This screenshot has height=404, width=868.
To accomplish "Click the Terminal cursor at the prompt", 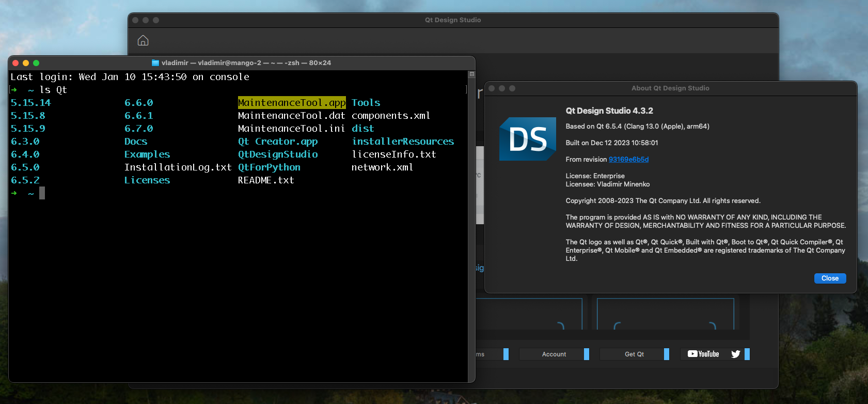I will point(42,193).
